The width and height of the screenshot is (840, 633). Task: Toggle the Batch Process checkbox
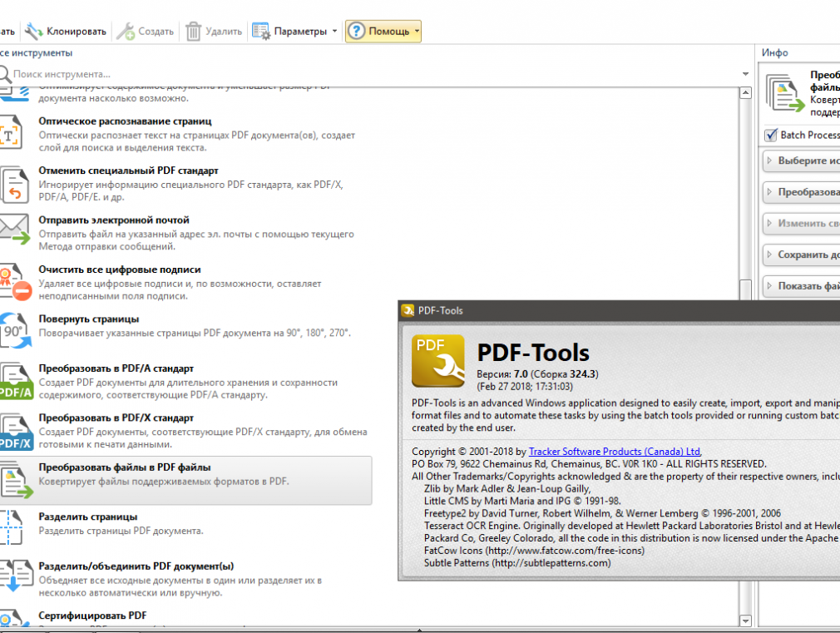[771, 135]
